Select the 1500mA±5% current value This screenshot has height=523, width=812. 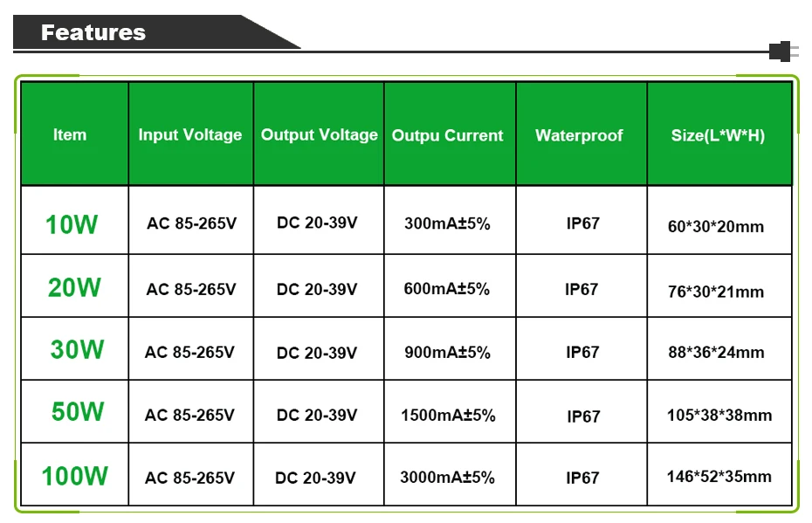448,416
